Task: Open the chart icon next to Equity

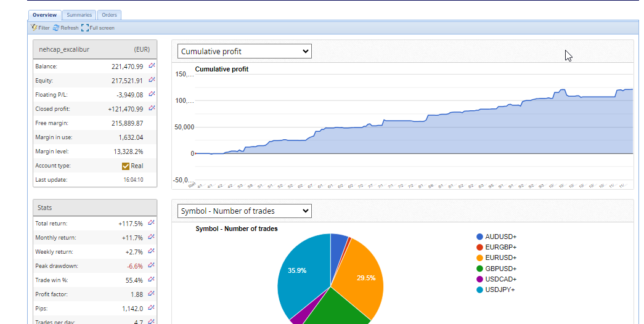Action: click(152, 79)
